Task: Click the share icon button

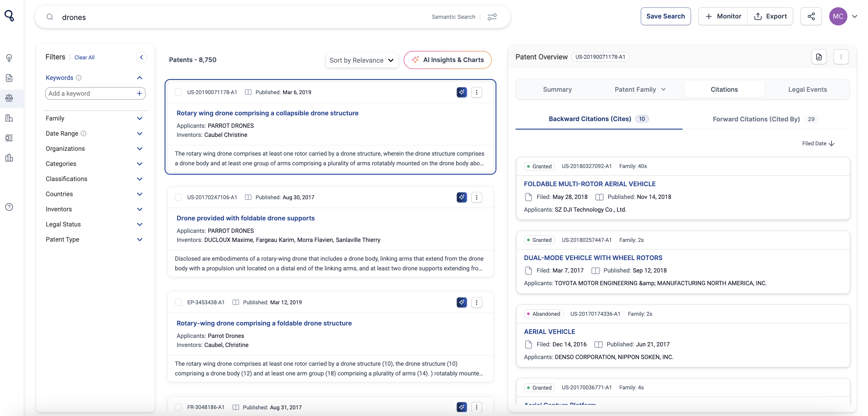Action: [x=811, y=16]
